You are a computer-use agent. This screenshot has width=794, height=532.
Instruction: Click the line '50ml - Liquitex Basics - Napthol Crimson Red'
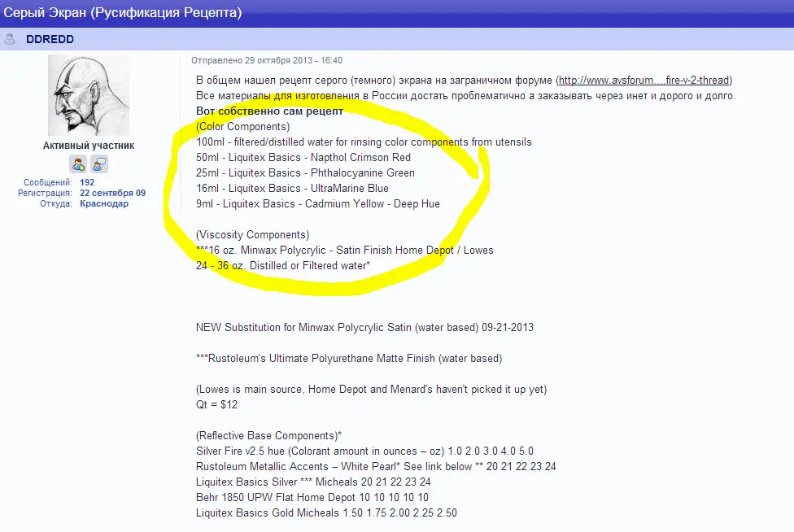[303, 158]
